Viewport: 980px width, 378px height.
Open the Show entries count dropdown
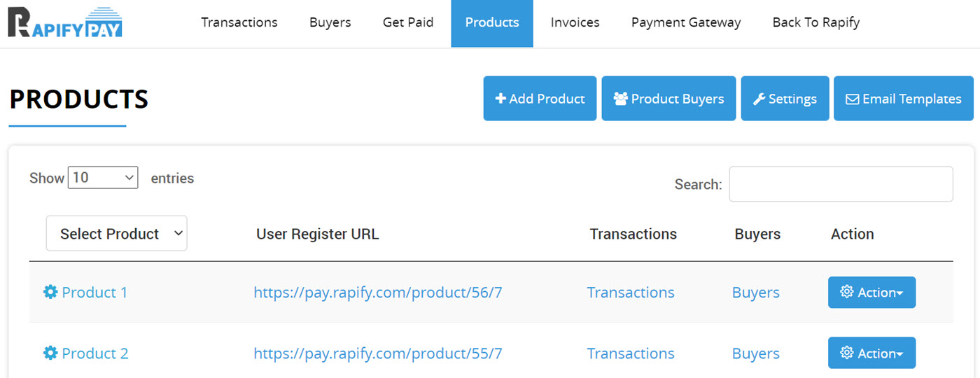tap(103, 178)
